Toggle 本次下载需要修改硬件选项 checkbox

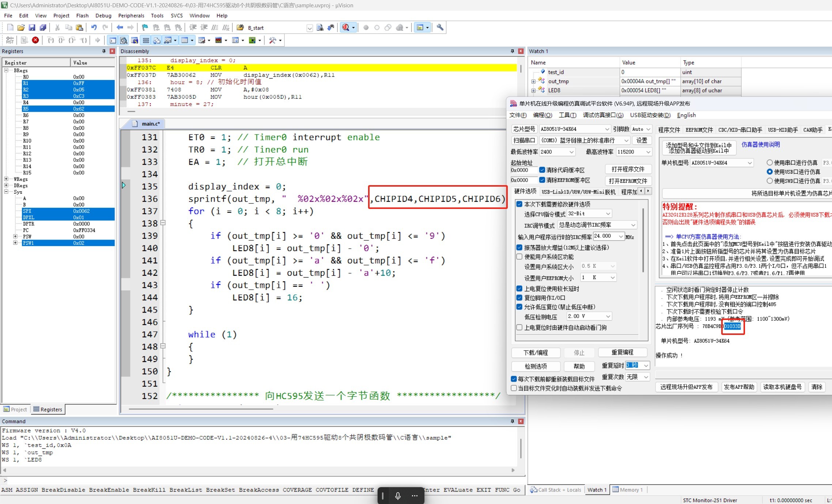[x=519, y=204]
